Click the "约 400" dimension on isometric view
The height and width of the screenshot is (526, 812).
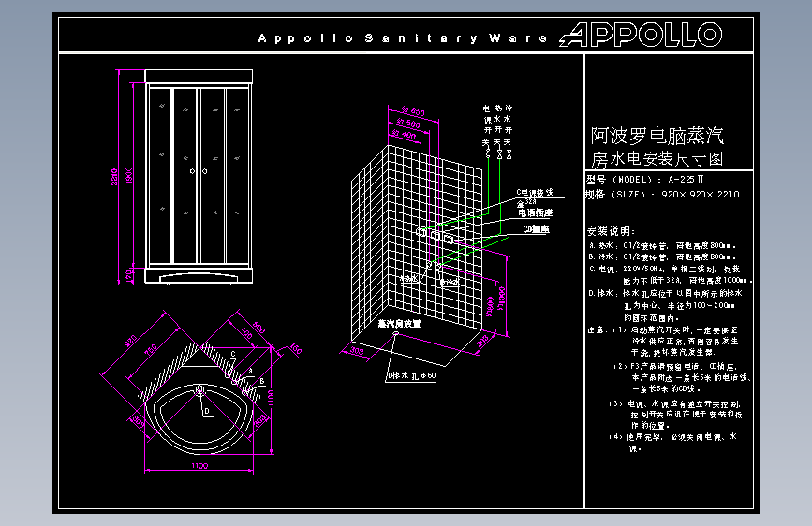tap(404, 135)
